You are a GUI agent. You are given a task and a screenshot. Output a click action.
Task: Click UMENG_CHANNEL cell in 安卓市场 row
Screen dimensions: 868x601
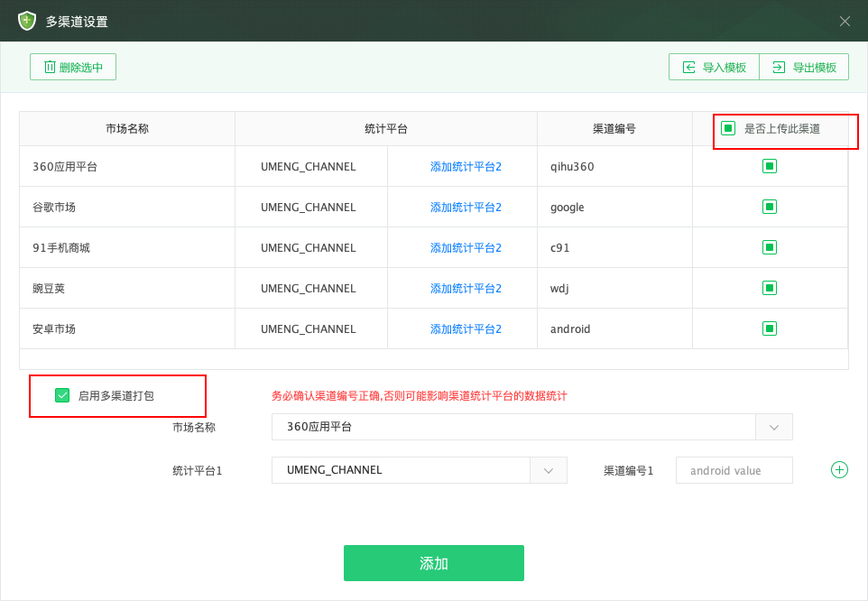tap(311, 329)
